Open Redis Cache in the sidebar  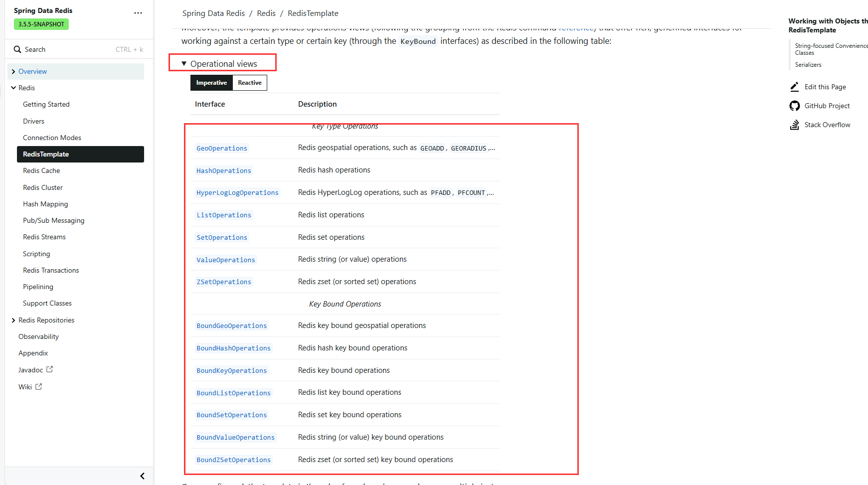tap(41, 170)
